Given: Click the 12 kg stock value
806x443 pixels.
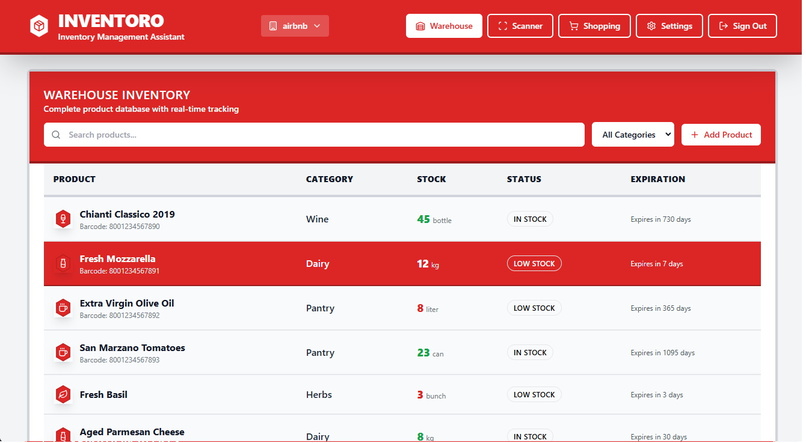Looking at the screenshot, I should click(x=428, y=264).
